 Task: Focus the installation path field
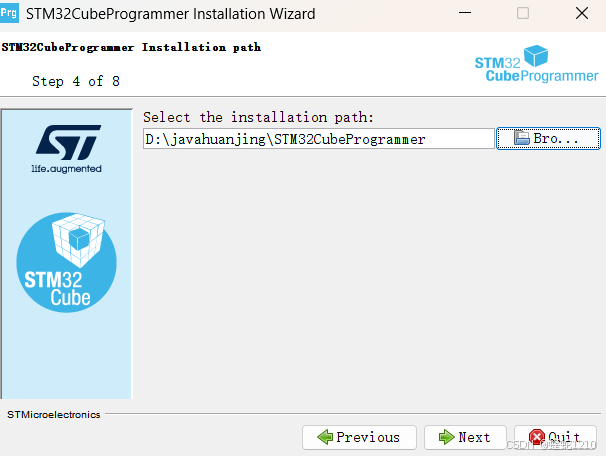[x=319, y=139]
